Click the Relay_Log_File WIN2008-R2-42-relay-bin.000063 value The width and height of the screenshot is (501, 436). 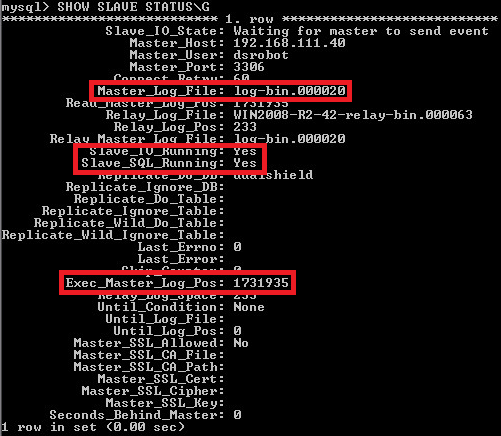[353, 115]
